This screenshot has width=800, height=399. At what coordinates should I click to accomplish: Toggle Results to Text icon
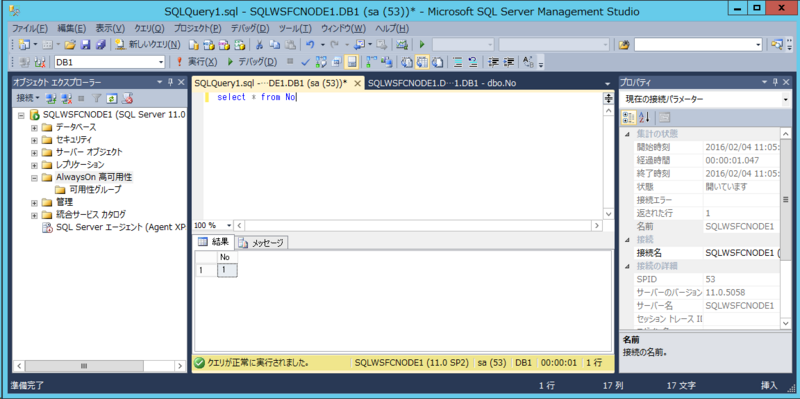(407, 62)
